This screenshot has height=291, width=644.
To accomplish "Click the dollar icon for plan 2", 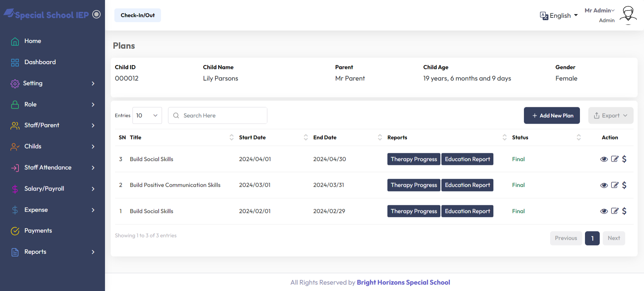I will click(x=624, y=185).
